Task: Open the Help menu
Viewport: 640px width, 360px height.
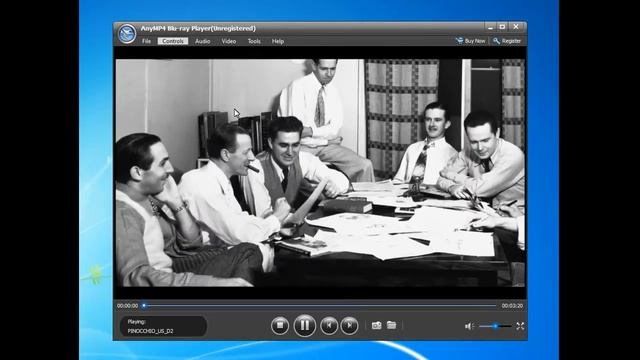Action: pyautogui.click(x=278, y=41)
